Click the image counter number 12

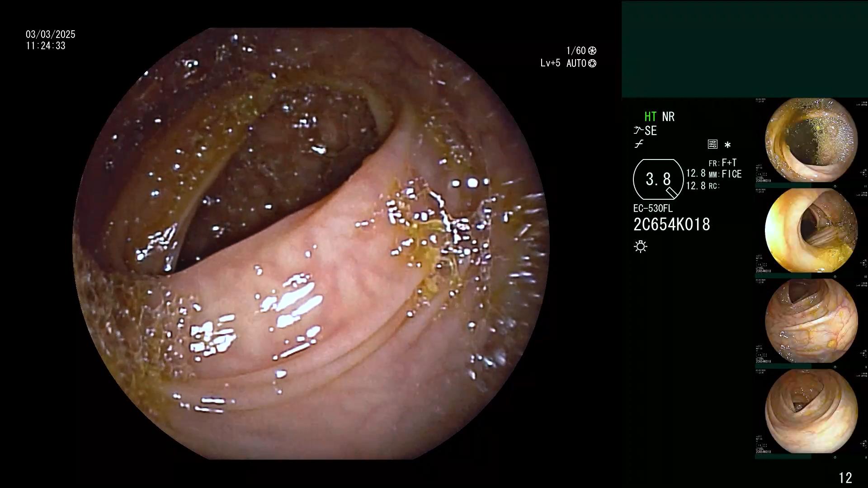click(845, 478)
